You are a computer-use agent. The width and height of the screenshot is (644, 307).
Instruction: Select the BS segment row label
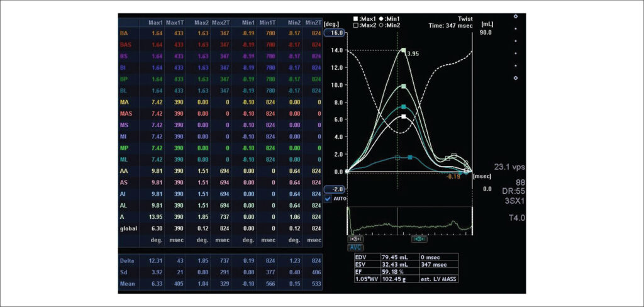coord(123,56)
